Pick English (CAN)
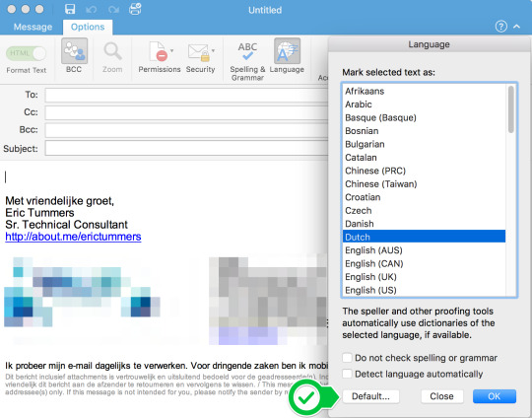 click(424, 263)
